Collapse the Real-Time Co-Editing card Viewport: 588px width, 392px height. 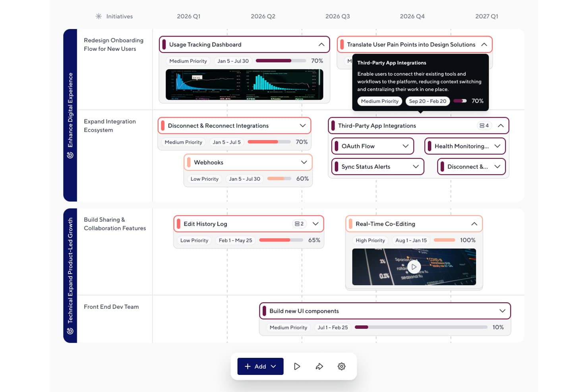tap(474, 224)
